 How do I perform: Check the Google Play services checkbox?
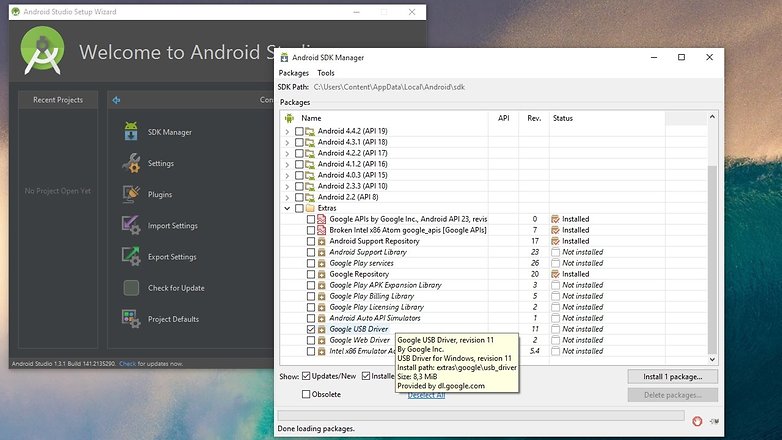tap(311, 263)
